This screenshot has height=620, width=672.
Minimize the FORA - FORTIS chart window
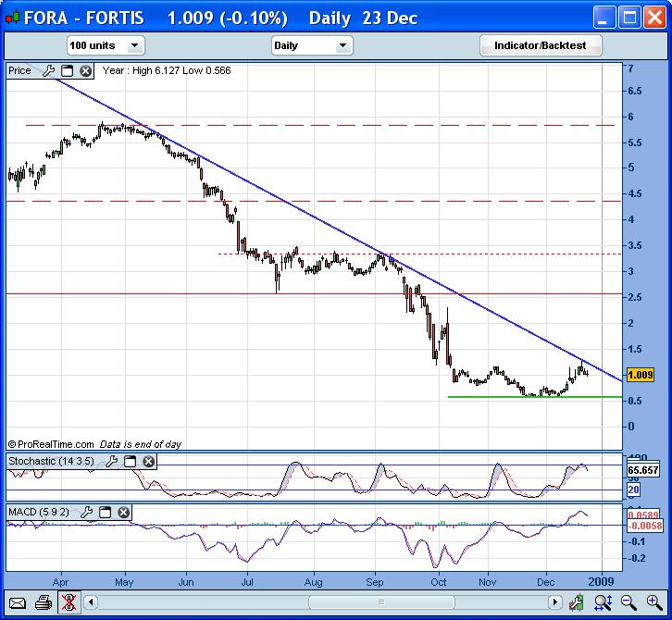click(604, 18)
